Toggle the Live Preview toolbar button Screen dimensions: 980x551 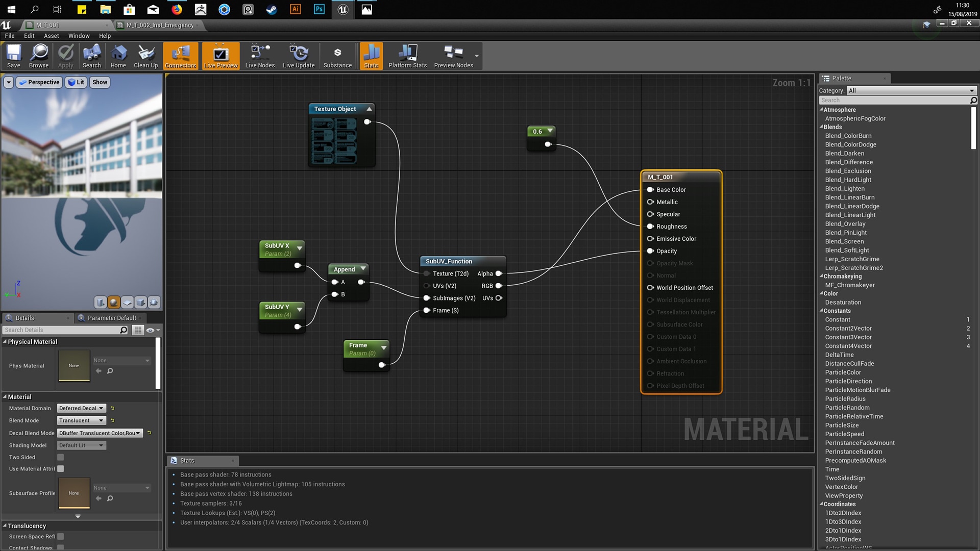click(220, 56)
